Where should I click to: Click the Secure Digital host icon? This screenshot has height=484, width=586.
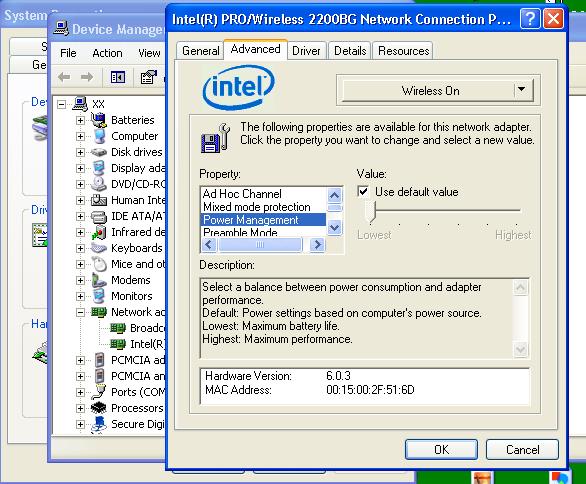point(99,425)
